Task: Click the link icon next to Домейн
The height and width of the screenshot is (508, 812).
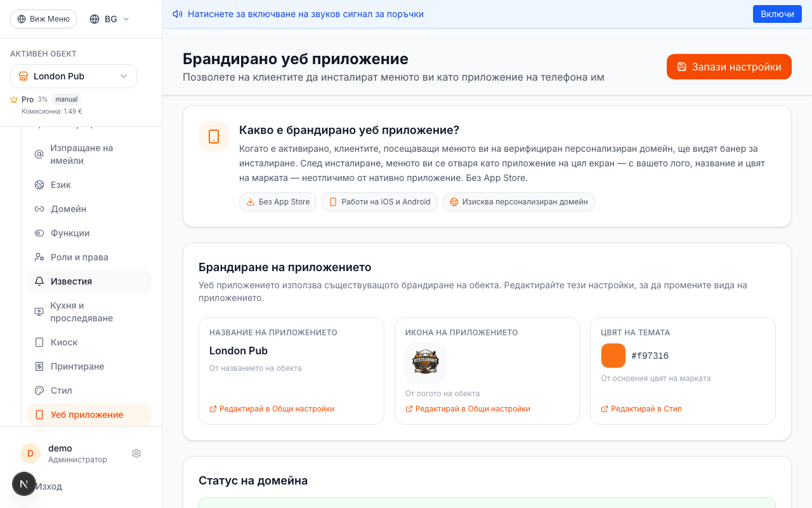Action: 39,209
